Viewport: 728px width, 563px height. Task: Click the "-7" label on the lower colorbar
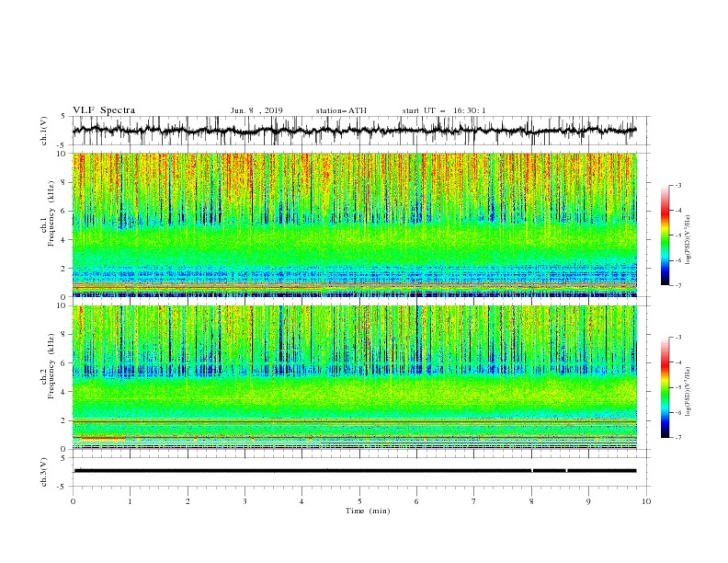click(678, 438)
